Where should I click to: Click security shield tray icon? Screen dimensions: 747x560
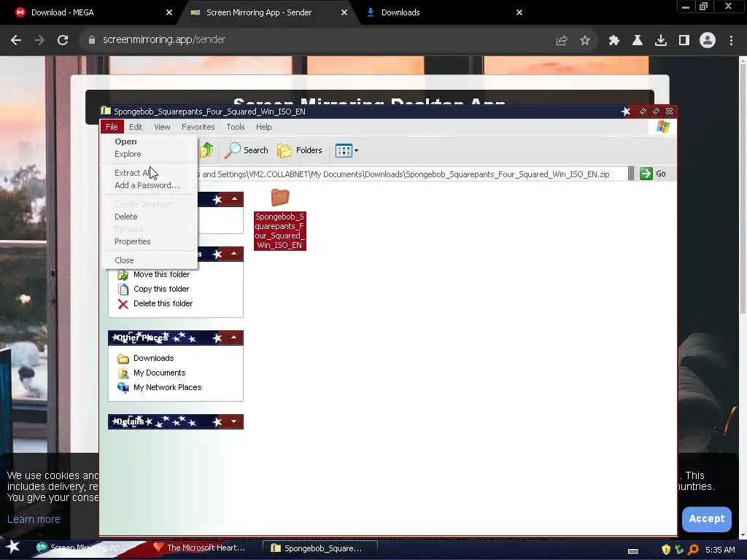pos(665,550)
